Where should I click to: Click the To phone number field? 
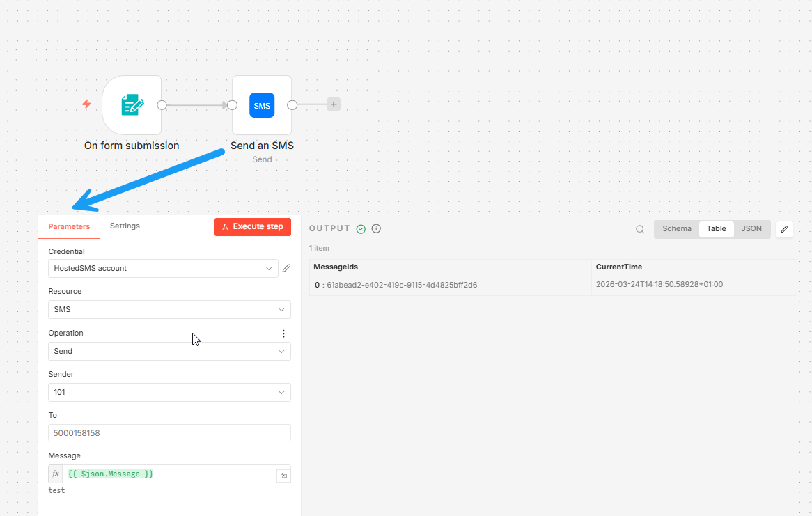pyautogui.click(x=169, y=433)
